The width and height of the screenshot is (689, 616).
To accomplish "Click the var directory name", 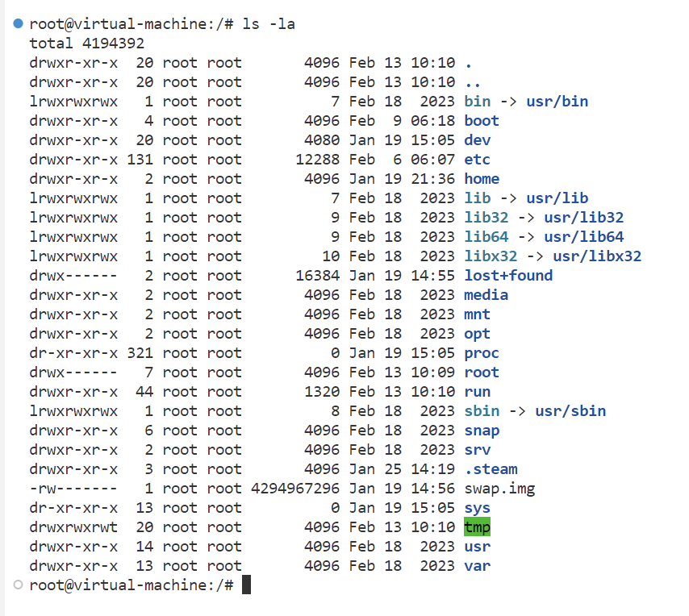I will 477,565.
